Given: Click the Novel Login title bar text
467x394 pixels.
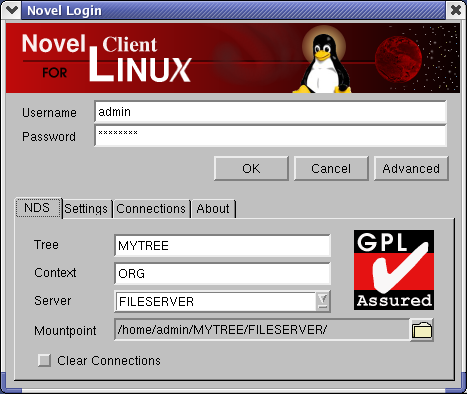Looking at the screenshot, I should pos(64,10).
